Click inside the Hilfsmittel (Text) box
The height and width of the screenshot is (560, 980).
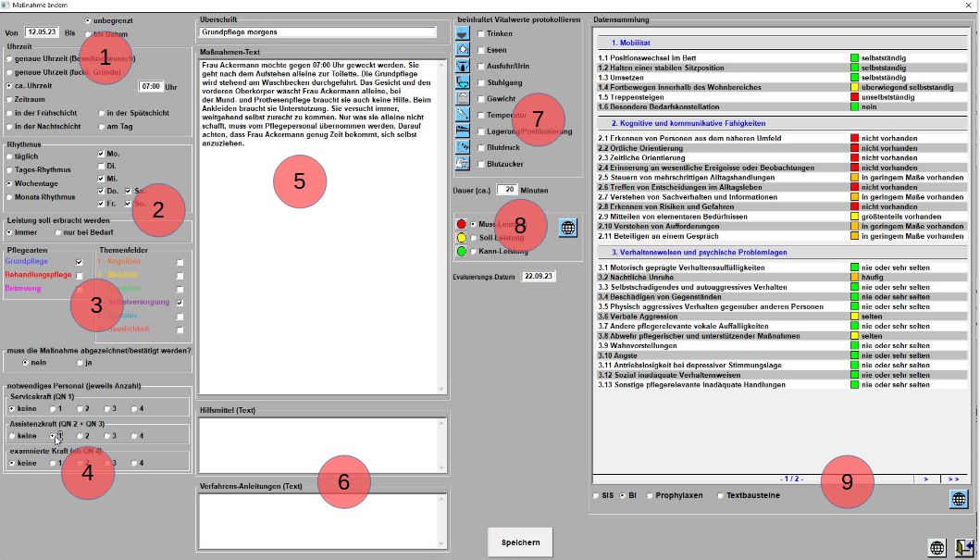coord(317,445)
